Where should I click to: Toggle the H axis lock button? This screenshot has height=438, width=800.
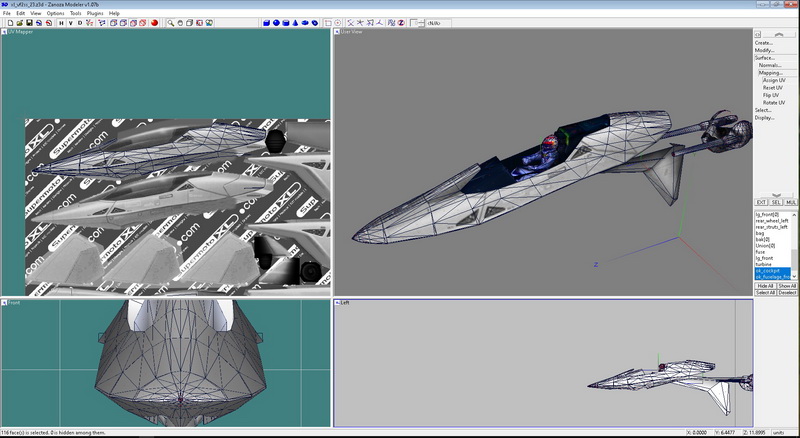coord(61,23)
